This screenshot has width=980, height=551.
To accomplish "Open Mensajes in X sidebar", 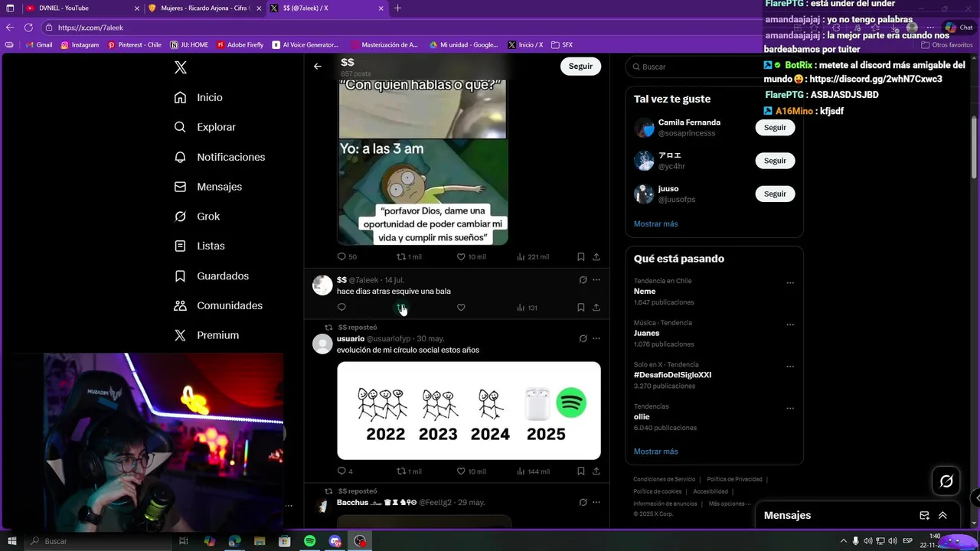I will coord(207,187).
